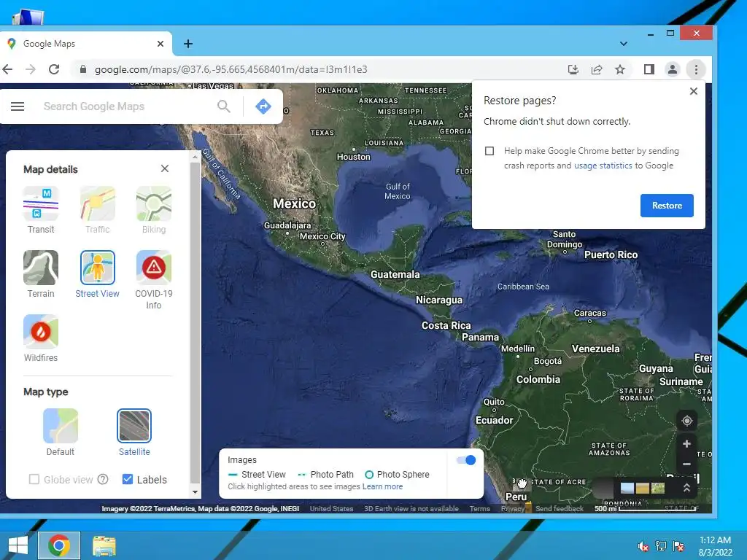Click the network tray icon
Viewport: 747px width, 560px height.
coord(661,546)
